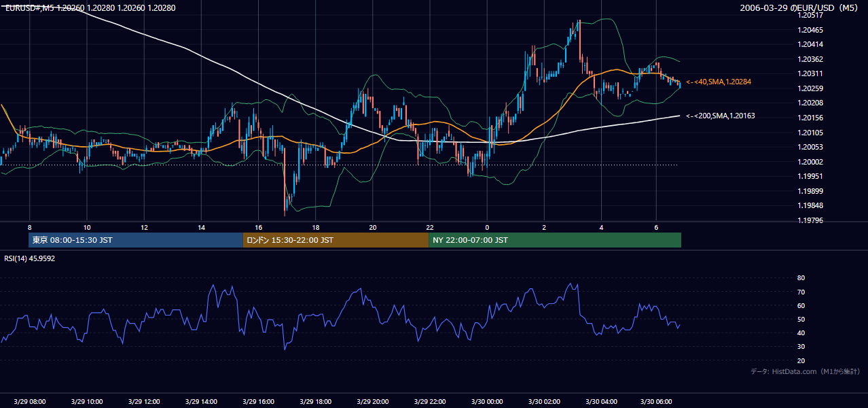Click RSI scale value 20
Screen dimensions: 868x408
801,360
